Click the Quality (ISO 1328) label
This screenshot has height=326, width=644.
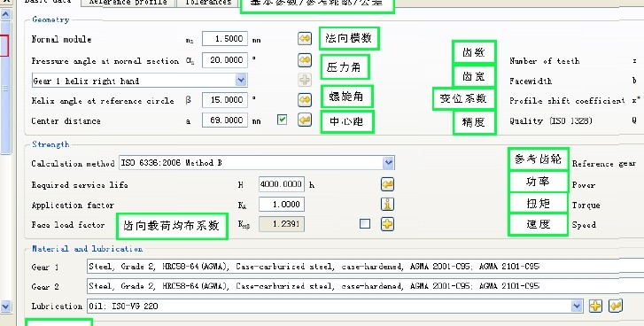(x=551, y=120)
